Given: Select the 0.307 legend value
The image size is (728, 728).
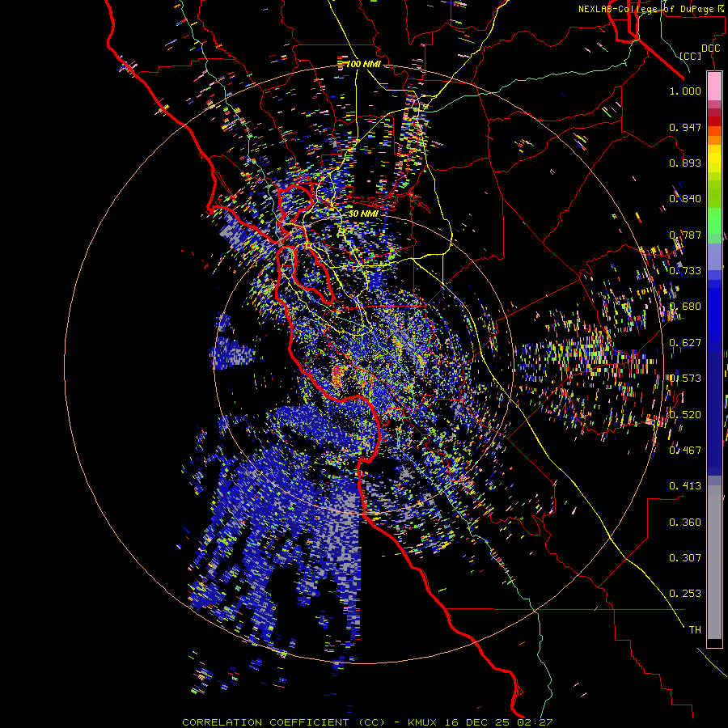Looking at the screenshot, I should click(685, 557).
